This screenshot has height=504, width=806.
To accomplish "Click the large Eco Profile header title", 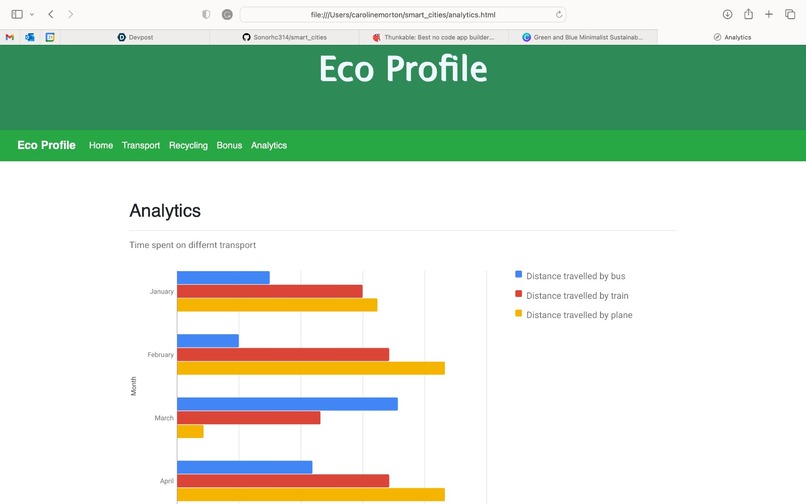I will pyautogui.click(x=403, y=69).
